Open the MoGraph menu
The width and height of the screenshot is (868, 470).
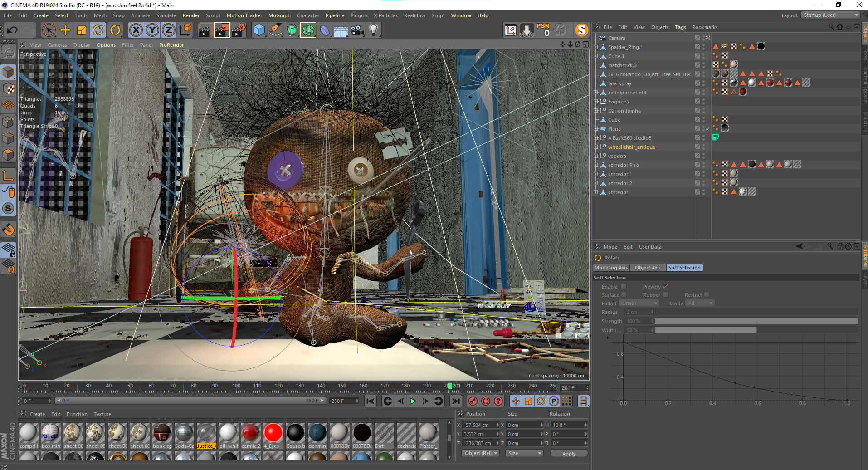pyautogui.click(x=279, y=15)
